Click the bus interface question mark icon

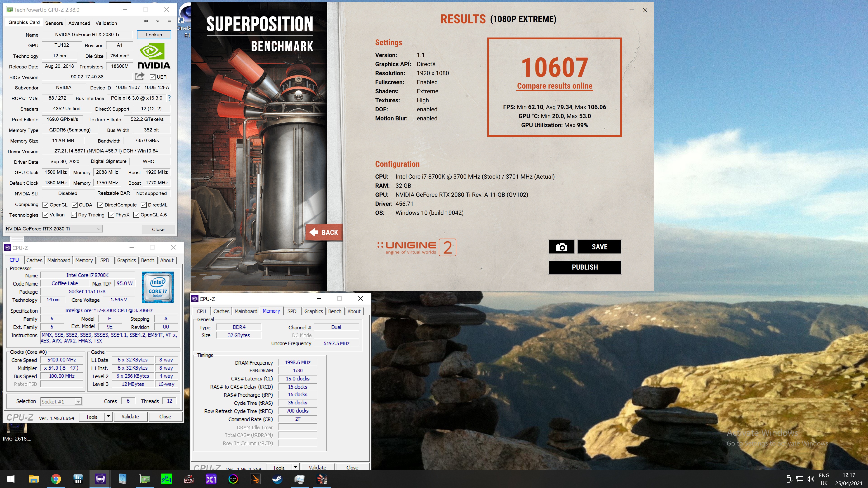pos(169,98)
